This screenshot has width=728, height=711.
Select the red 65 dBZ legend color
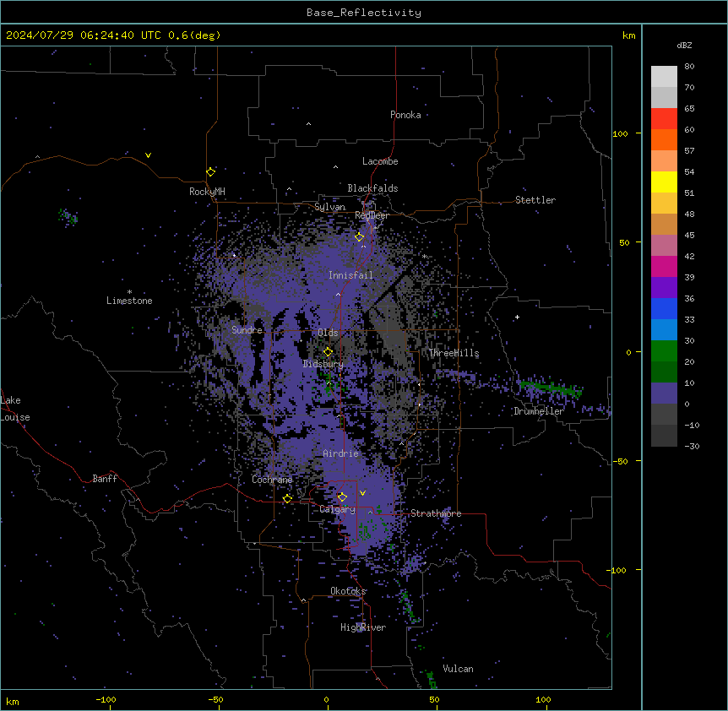(x=664, y=118)
